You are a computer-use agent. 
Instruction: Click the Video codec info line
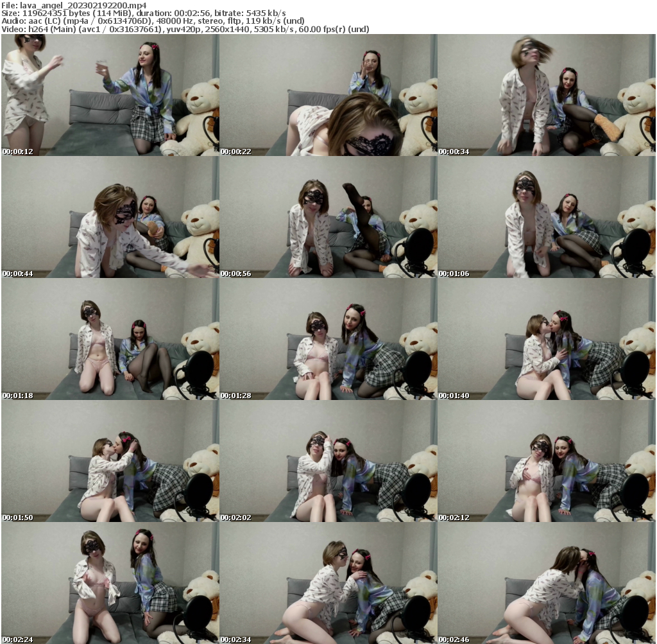click(185, 30)
